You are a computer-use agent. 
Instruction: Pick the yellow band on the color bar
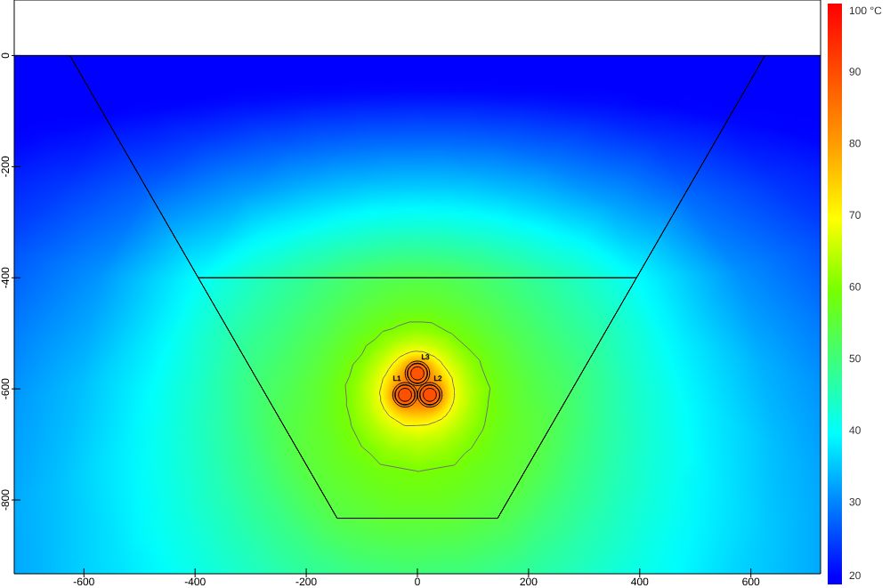click(835, 216)
